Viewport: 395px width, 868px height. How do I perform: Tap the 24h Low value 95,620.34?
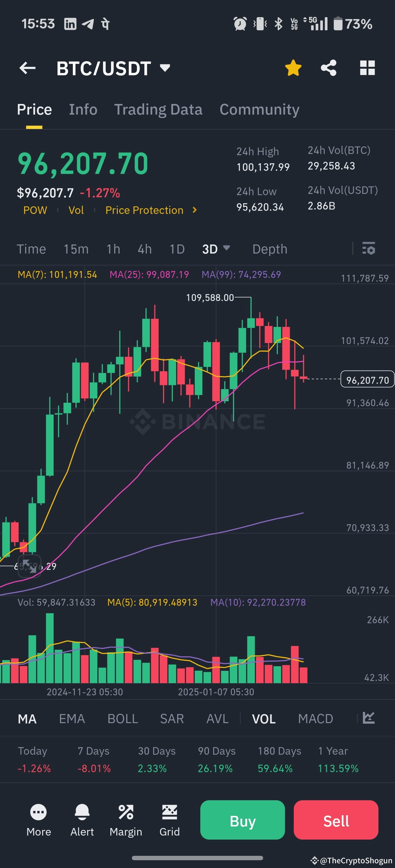(x=260, y=207)
